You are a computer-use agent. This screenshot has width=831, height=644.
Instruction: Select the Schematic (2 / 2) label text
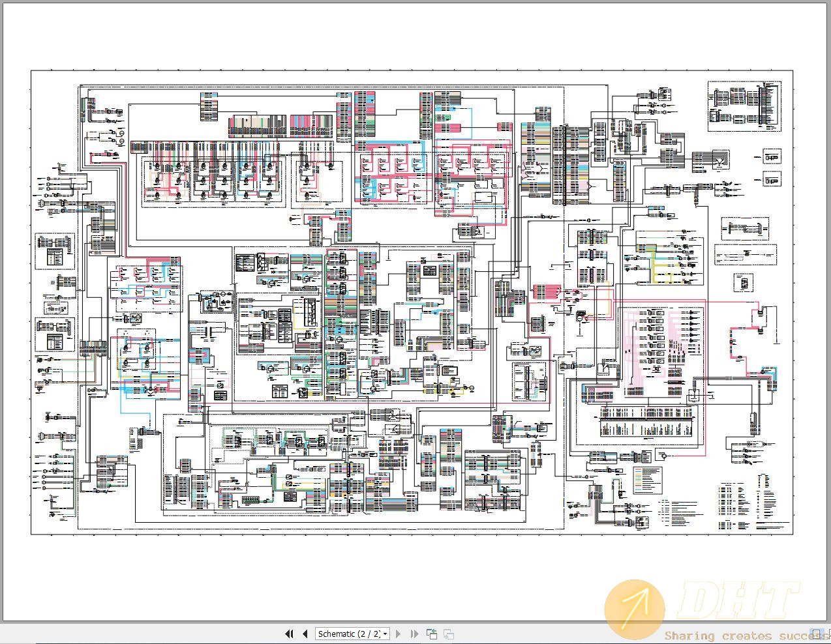coord(342,634)
